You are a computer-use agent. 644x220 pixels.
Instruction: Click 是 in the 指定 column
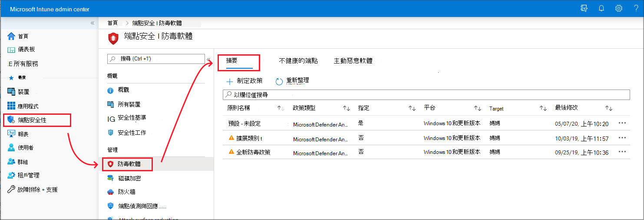point(360,123)
